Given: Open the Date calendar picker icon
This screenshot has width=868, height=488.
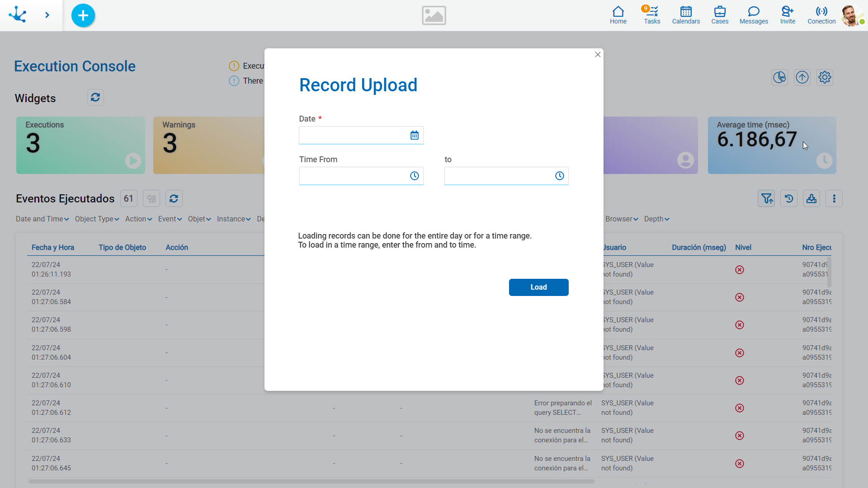Looking at the screenshot, I should 414,135.
